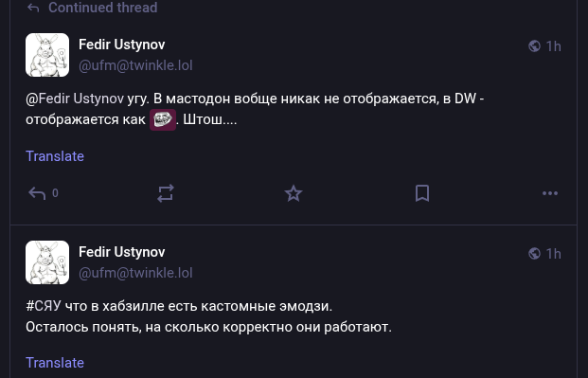Favourite the first post with star
The image size is (588, 378).
pos(294,193)
